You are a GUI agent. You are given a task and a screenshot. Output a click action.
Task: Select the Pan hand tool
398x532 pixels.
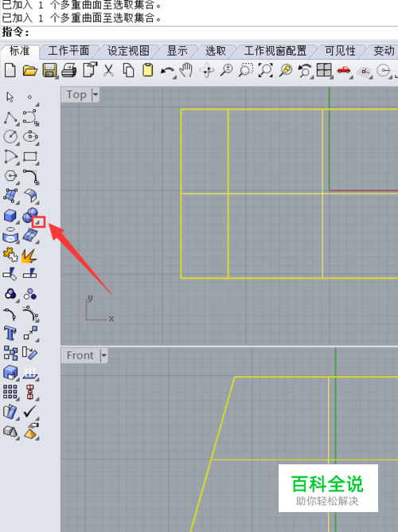(185, 70)
